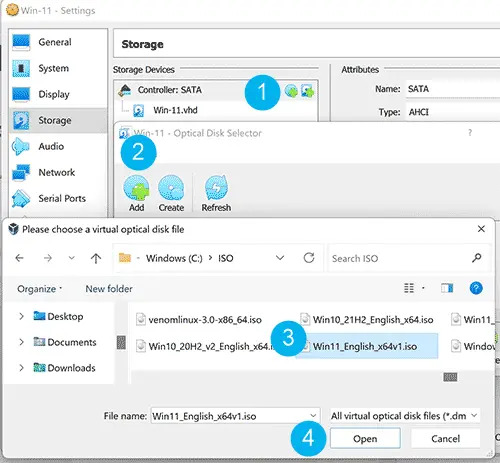Screen dimensions: 500x463
Task: Click the horizontal scrollbar thumb in file list
Action: 450,377
